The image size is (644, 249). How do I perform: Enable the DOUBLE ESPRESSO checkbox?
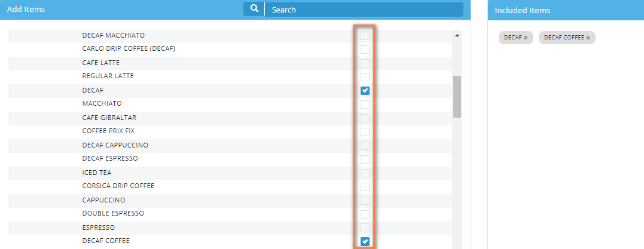(365, 214)
